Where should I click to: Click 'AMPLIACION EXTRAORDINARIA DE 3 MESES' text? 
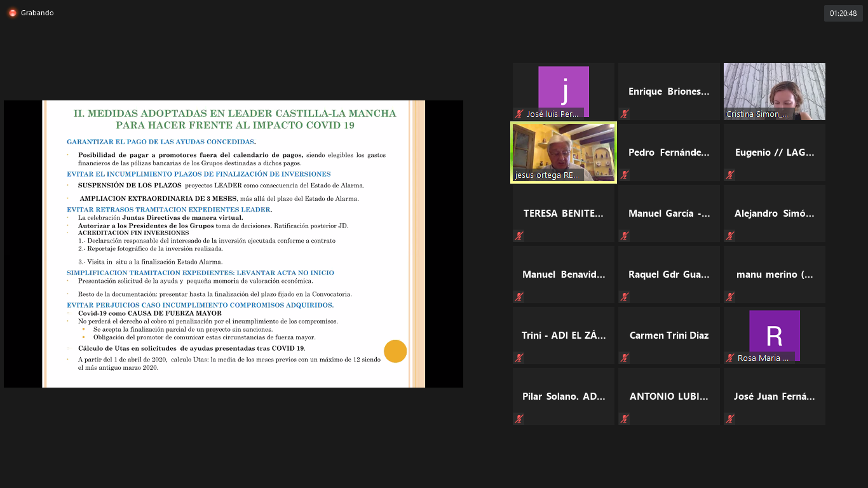pyautogui.click(x=158, y=199)
